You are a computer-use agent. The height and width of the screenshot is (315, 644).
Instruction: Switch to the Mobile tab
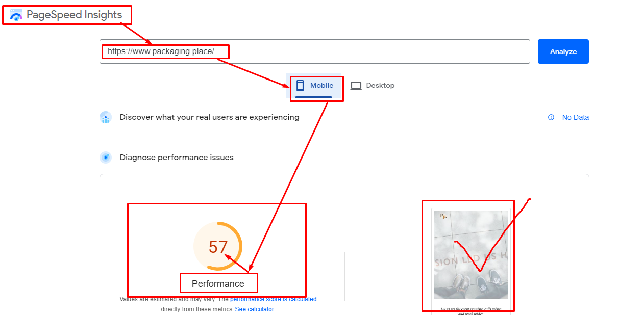[x=314, y=86]
